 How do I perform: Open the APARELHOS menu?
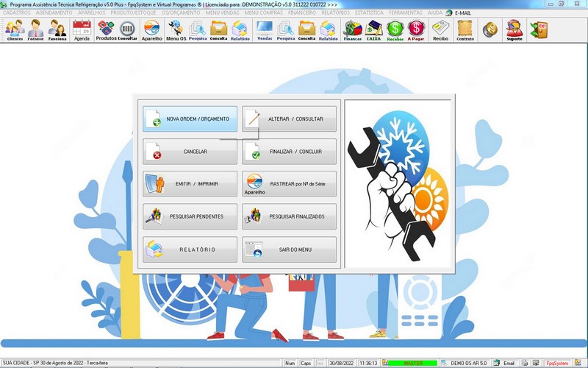click(92, 13)
